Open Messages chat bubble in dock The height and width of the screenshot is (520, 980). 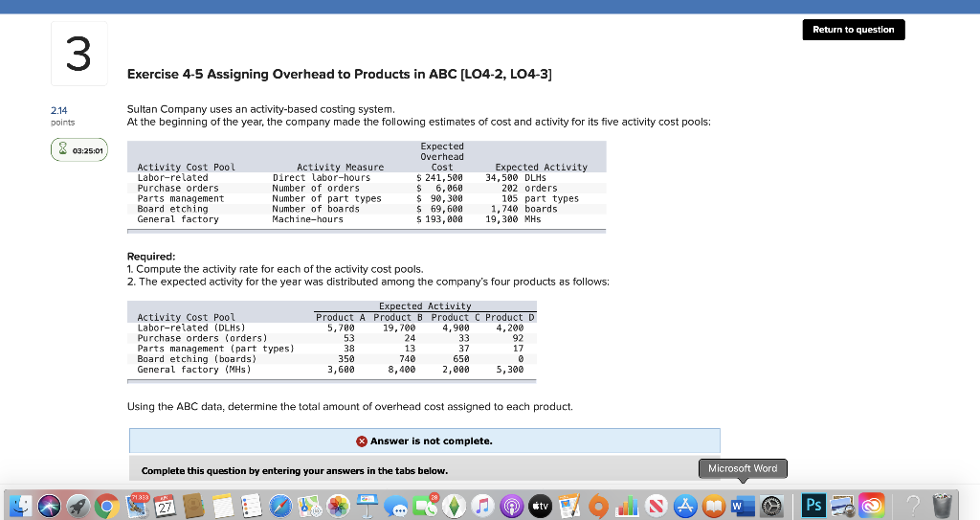[x=395, y=506]
